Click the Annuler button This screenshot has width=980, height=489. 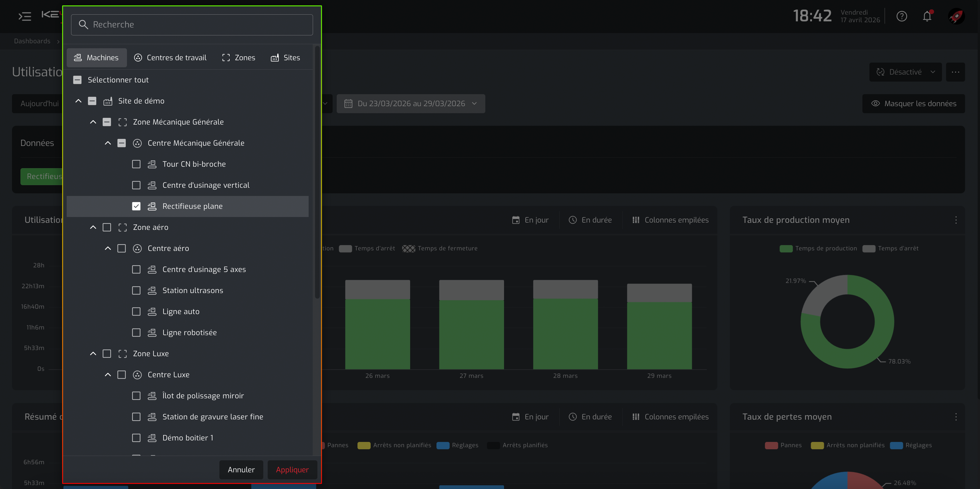tap(241, 470)
